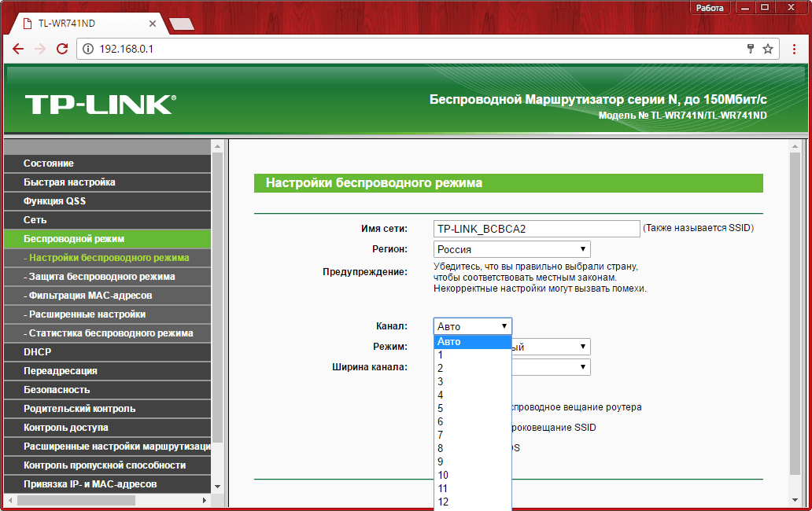Expand the Режим dropdown arrow
812x511 pixels.
coord(583,347)
